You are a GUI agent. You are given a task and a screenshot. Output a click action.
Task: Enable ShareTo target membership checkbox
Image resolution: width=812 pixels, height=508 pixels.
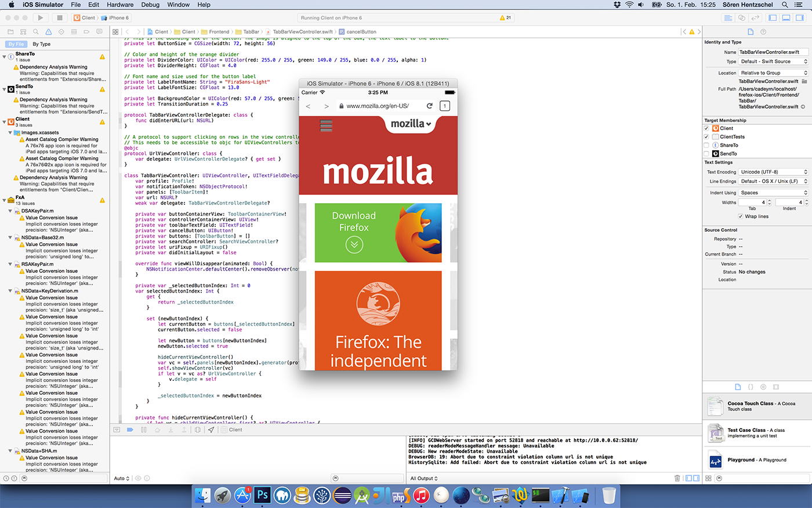(706, 145)
